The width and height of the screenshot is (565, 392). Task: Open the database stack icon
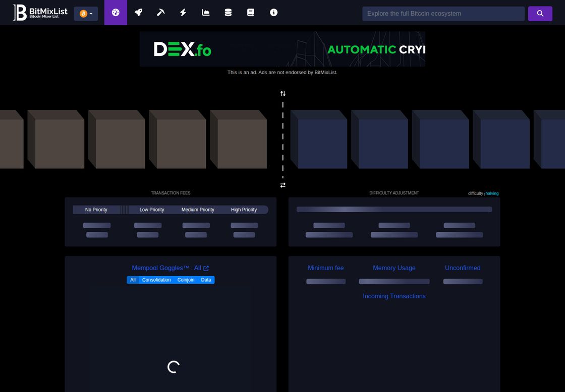[228, 13]
